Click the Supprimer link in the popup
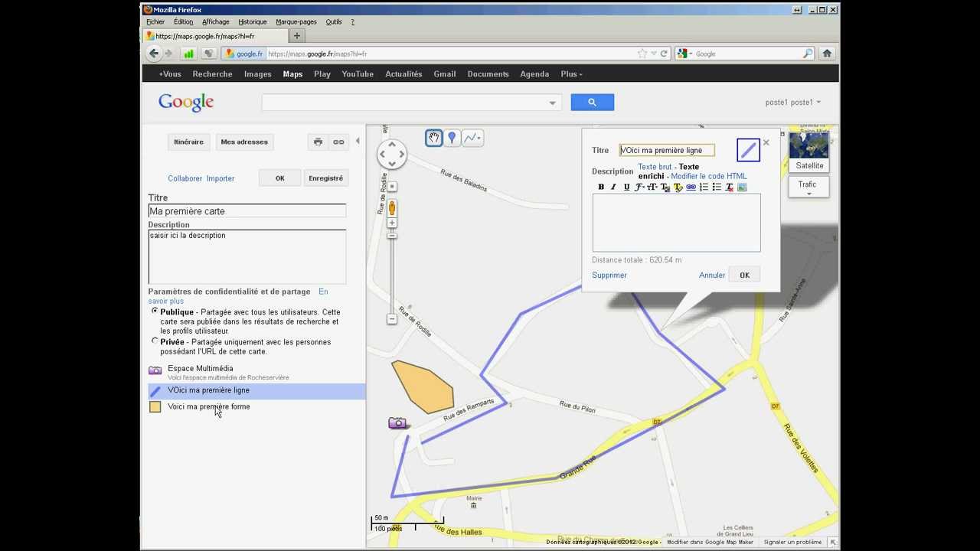 coord(609,275)
